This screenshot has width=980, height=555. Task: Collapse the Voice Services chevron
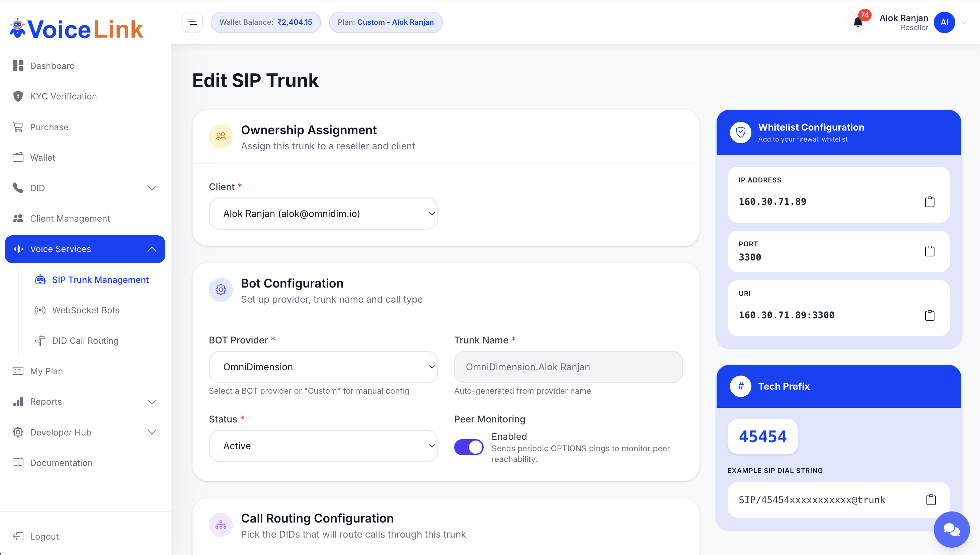point(152,249)
